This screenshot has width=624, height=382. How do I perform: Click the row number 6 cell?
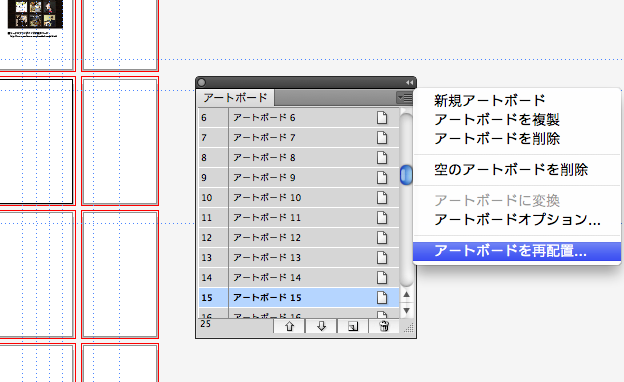coord(214,118)
